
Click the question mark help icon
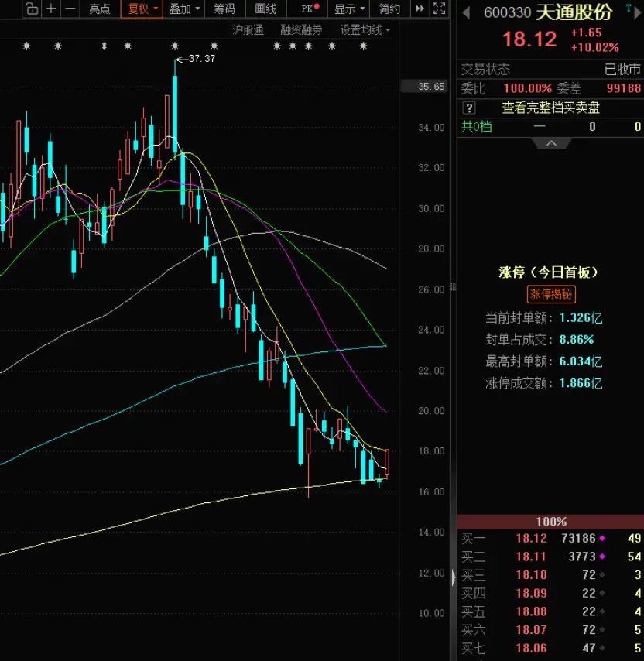(x=468, y=108)
